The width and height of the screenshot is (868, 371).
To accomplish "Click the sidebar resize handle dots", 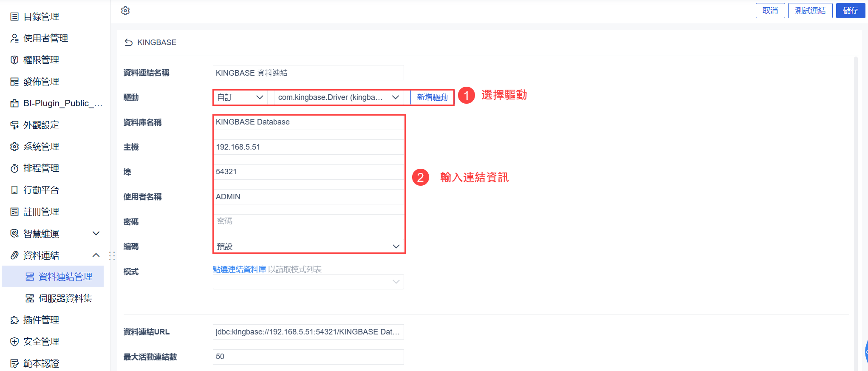I will (112, 255).
